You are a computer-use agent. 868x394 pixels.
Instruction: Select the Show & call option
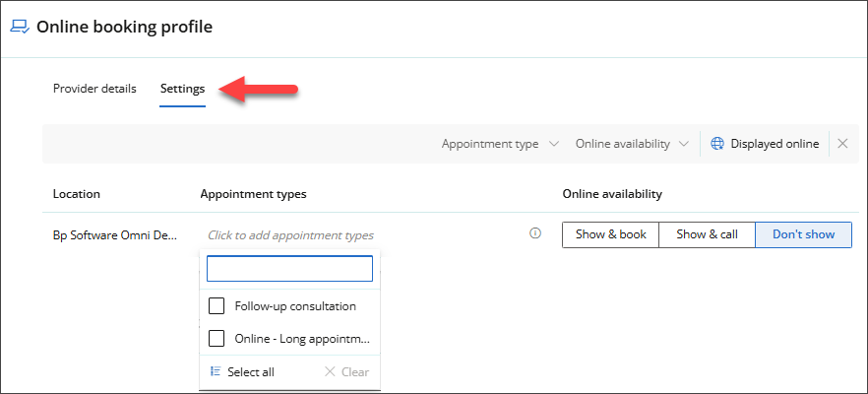(x=707, y=234)
